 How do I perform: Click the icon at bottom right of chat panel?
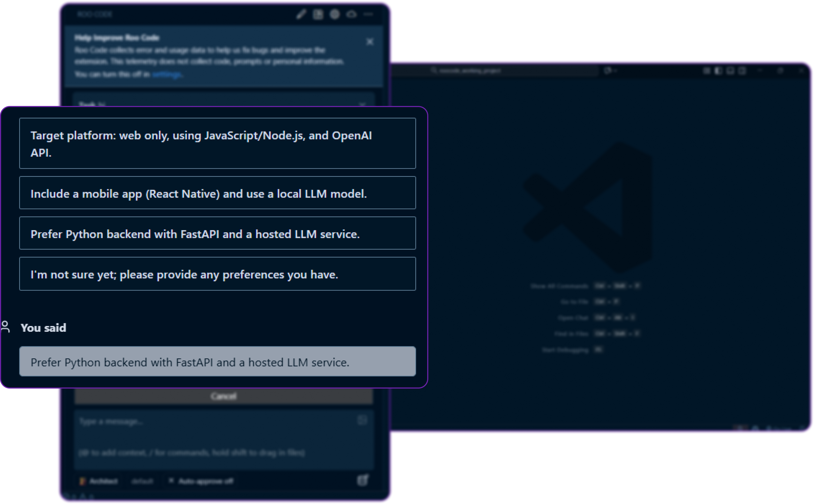(363, 480)
